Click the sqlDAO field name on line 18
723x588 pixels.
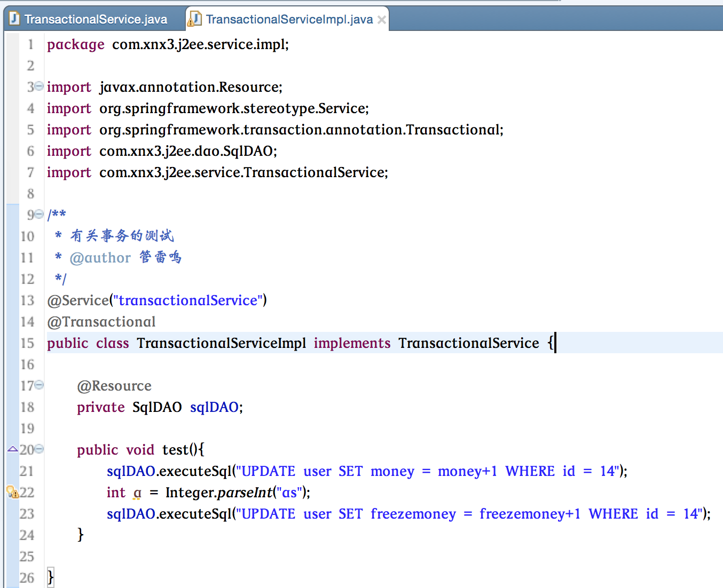pos(214,407)
